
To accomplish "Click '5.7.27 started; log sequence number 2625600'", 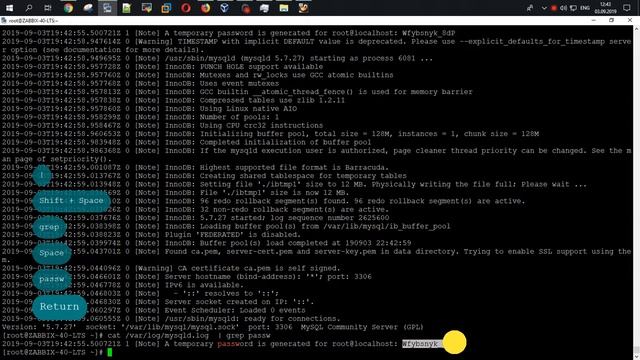I will (294, 218).
